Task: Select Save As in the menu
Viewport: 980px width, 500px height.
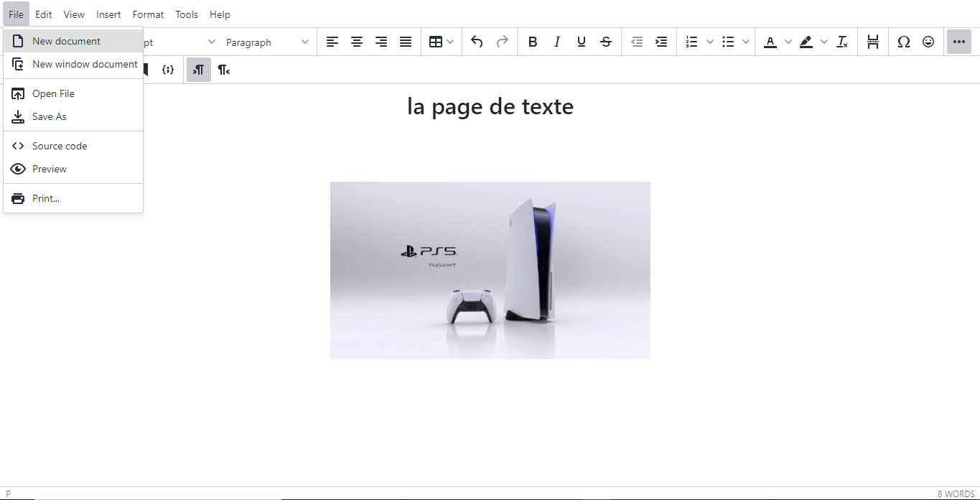Action: (73, 116)
